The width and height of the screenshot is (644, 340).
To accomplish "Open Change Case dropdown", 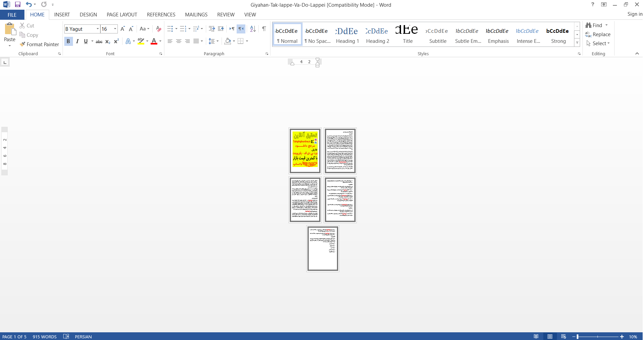I will coord(145,29).
